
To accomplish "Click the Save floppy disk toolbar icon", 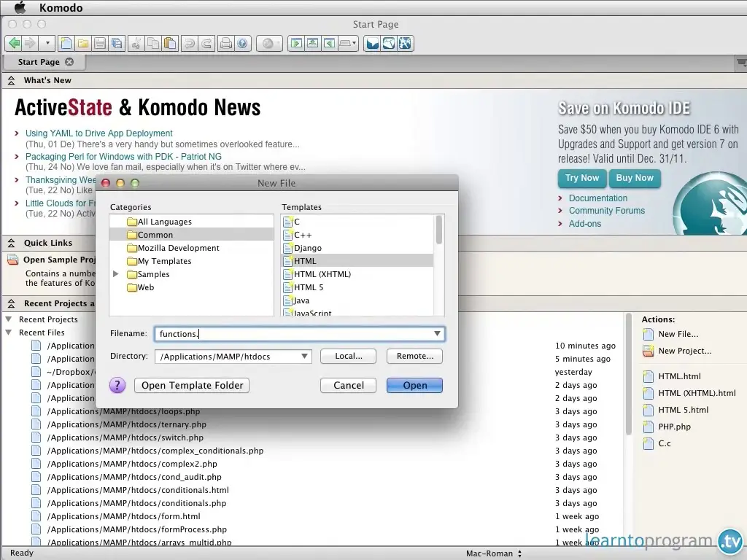I will [99, 43].
